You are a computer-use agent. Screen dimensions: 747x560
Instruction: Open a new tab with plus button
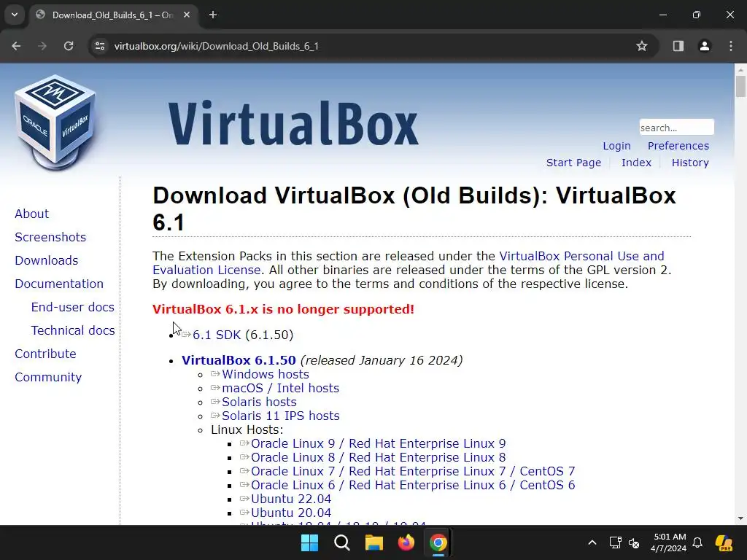coord(213,15)
